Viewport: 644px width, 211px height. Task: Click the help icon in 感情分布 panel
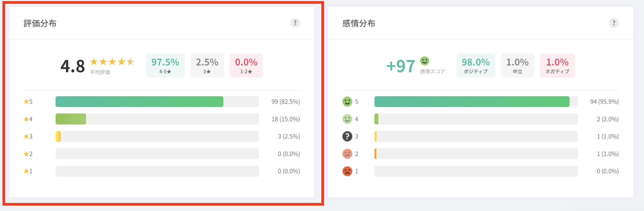pos(614,23)
